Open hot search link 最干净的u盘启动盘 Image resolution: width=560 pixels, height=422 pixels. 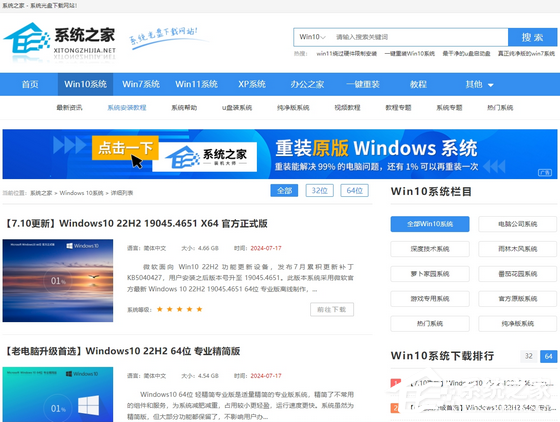click(x=466, y=54)
